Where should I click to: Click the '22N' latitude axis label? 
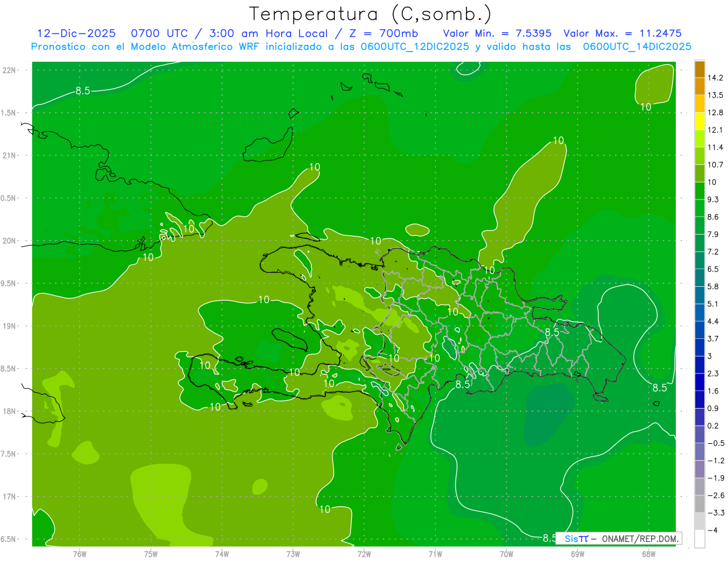point(9,70)
